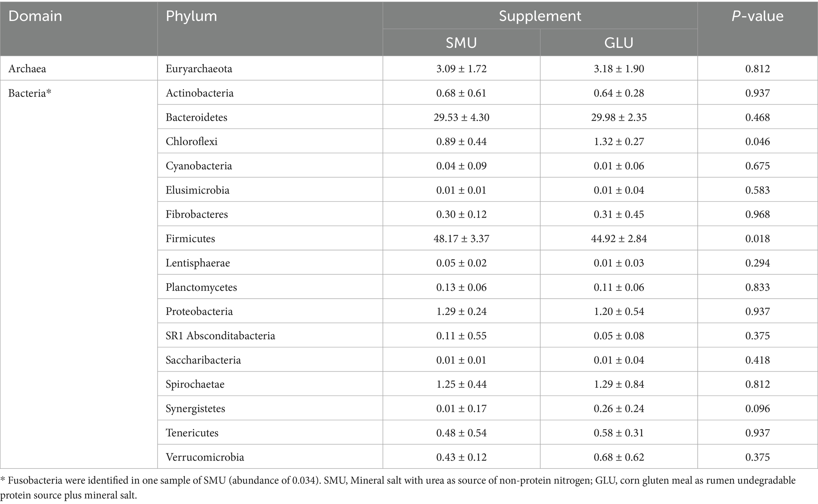Click the Firmicutes phylum name
Screen dimensions: 818x504
pos(190,239)
